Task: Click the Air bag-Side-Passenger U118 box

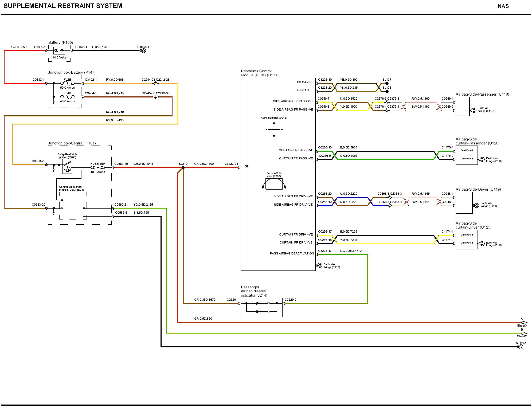Action: point(462,106)
